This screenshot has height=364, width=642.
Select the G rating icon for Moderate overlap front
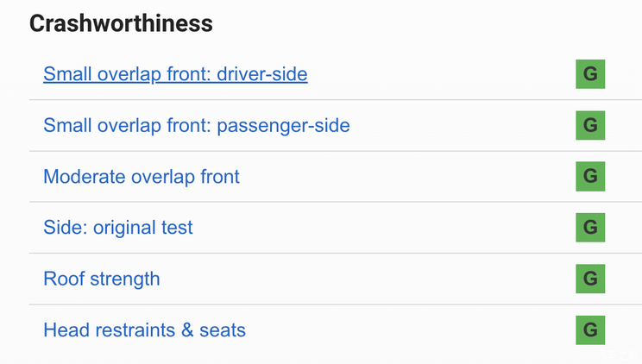[x=590, y=177]
